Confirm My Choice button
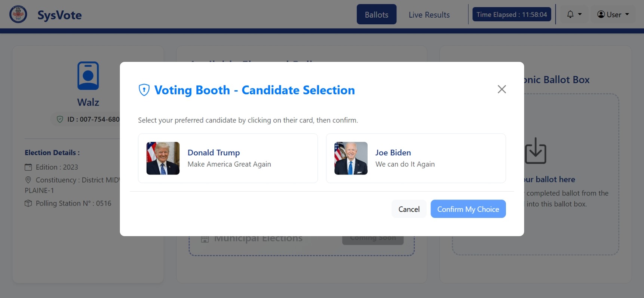Image resolution: width=644 pixels, height=298 pixels. (468, 209)
